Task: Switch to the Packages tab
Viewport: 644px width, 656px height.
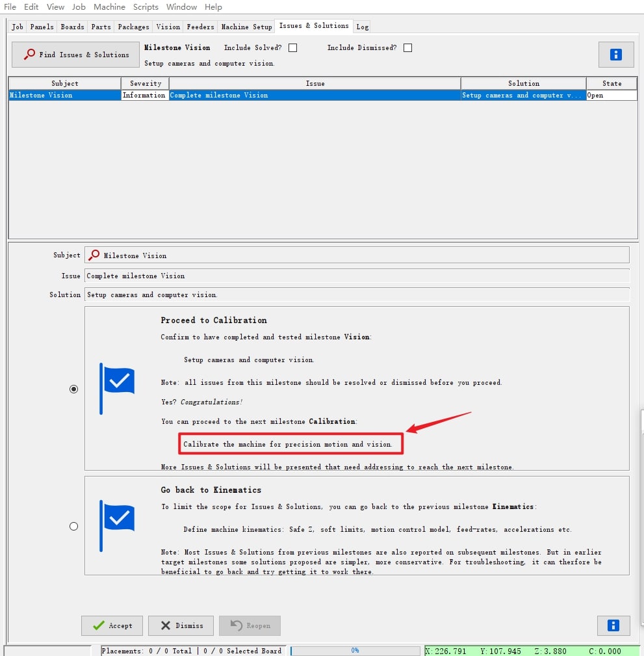Action: click(133, 27)
